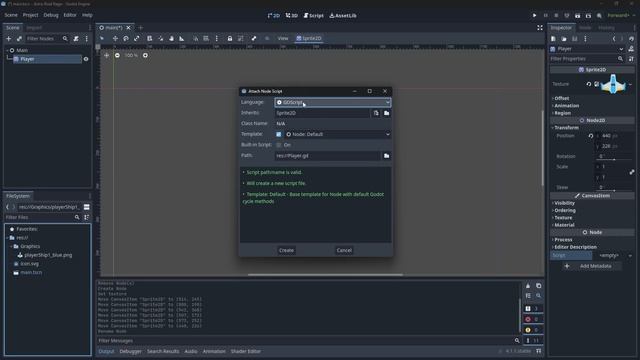Expand the Visibility section
640x360 pixels.
[564, 203]
